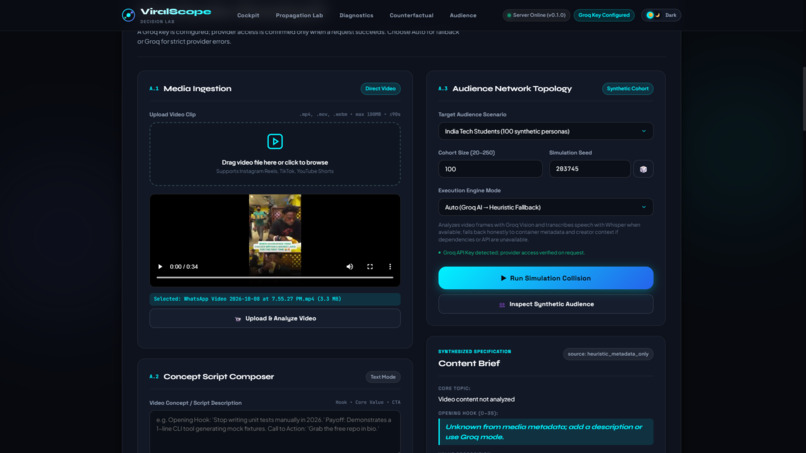Open the video player more options menu
Screen dimensions: 806x453
click(390, 266)
